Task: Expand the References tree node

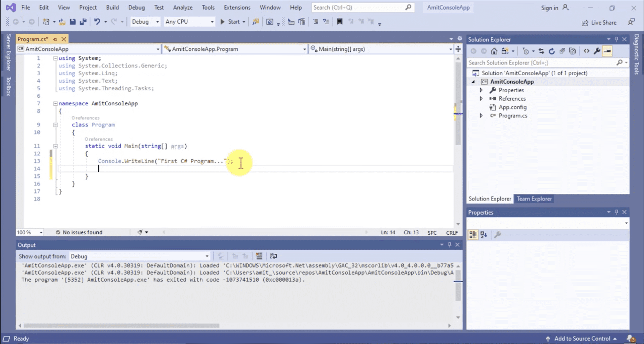Action: (481, 99)
